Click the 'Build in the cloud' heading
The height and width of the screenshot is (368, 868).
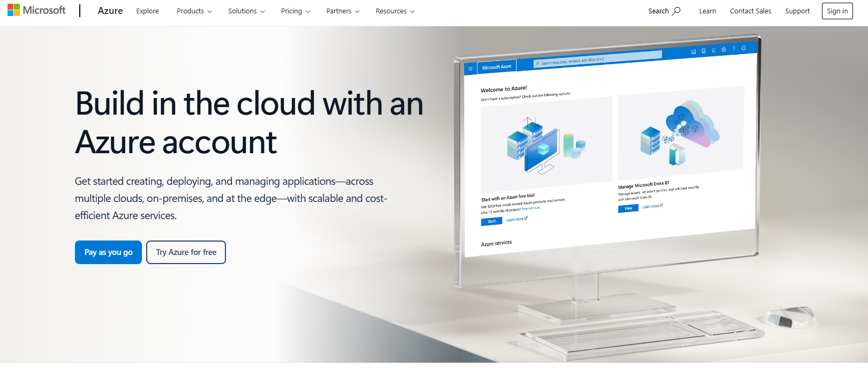click(x=249, y=123)
